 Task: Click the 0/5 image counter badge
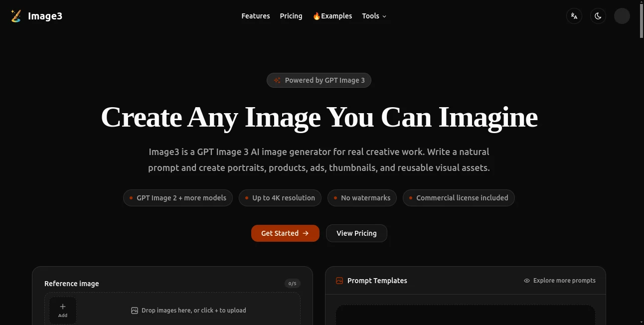[293, 284]
